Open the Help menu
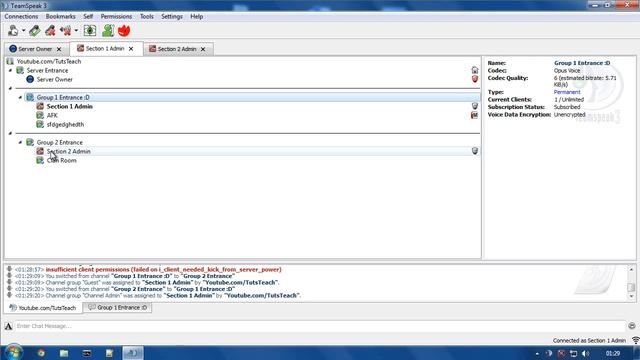Viewport: 640px width, 360px height. [x=197, y=16]
